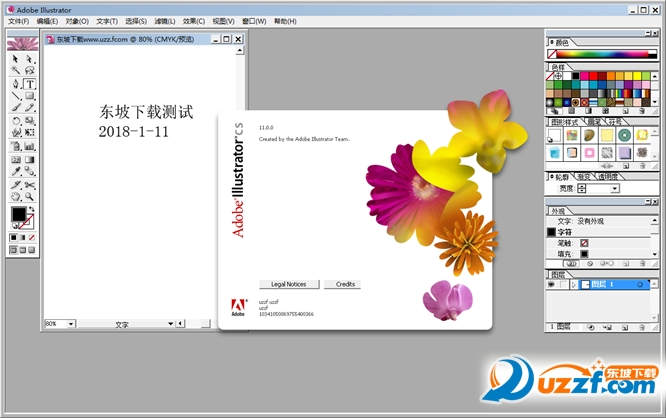This screenshot has height=418, width=666.
Task: Click the Credits button
Action: 342,284
